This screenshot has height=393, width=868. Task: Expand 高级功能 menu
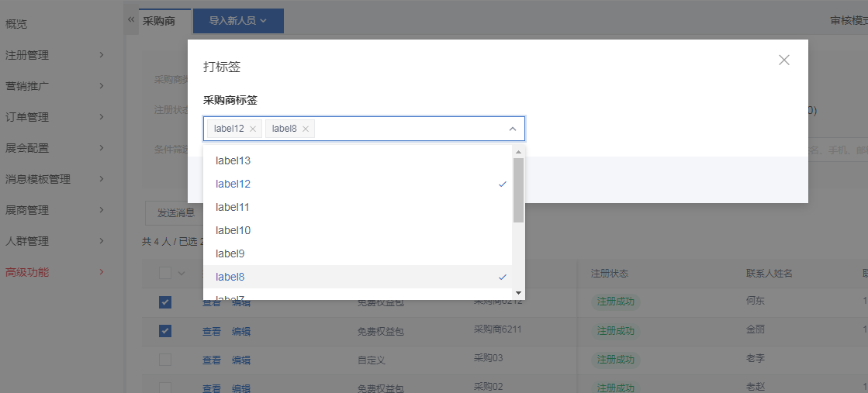click(x=55, y=272)
